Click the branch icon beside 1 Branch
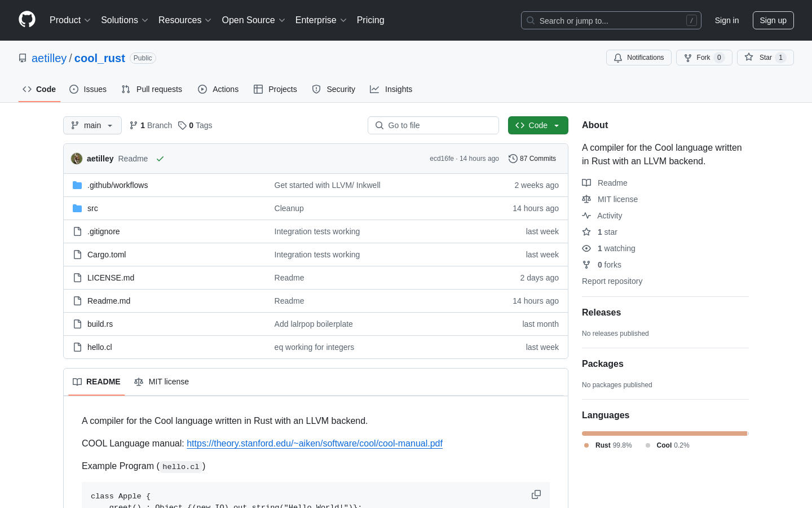The width and height of the screenshot is (812, 508). 134,125
